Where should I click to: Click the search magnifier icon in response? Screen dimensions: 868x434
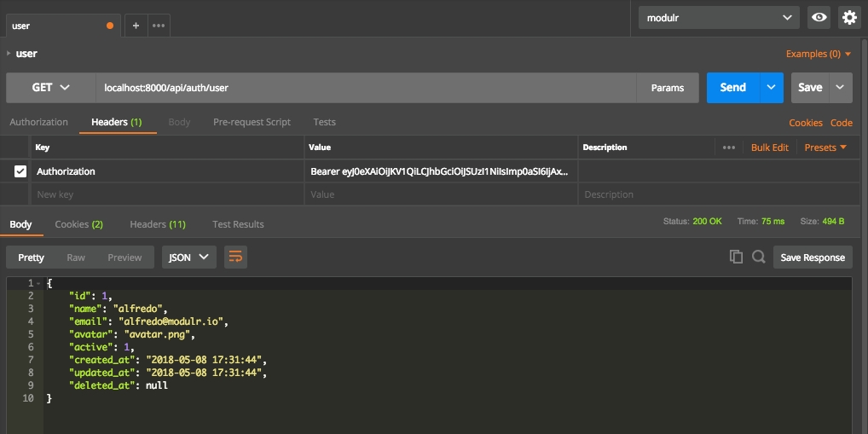[x=758, y=257]
